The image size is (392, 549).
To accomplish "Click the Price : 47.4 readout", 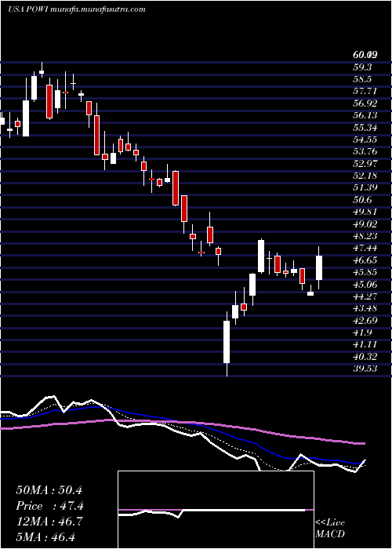I will click(49, 506).
